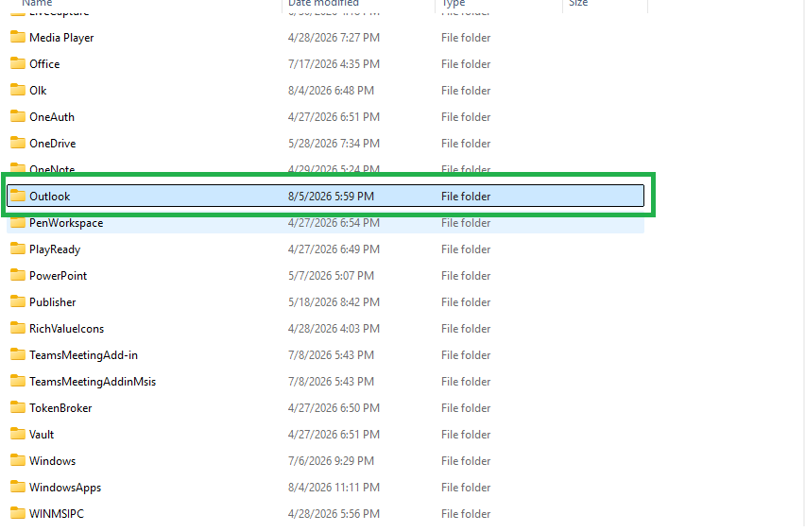Click the TeamsMeetingAdd-in folder icon
This screenshot has width=805, height=532.
point(17,354)
